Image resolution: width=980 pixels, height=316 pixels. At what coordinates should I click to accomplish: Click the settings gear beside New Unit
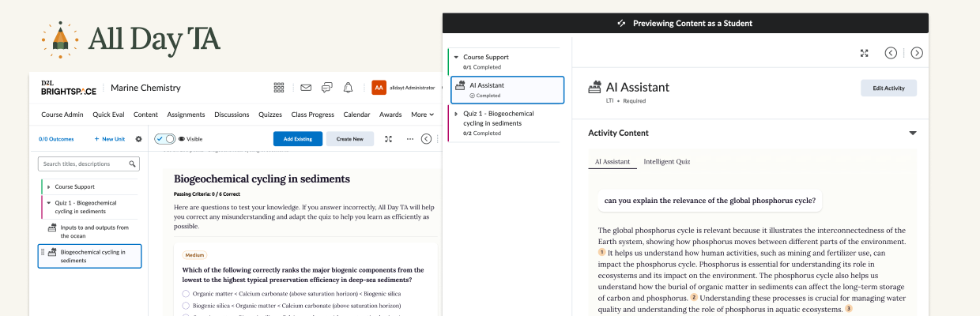(x=138, y=139)
